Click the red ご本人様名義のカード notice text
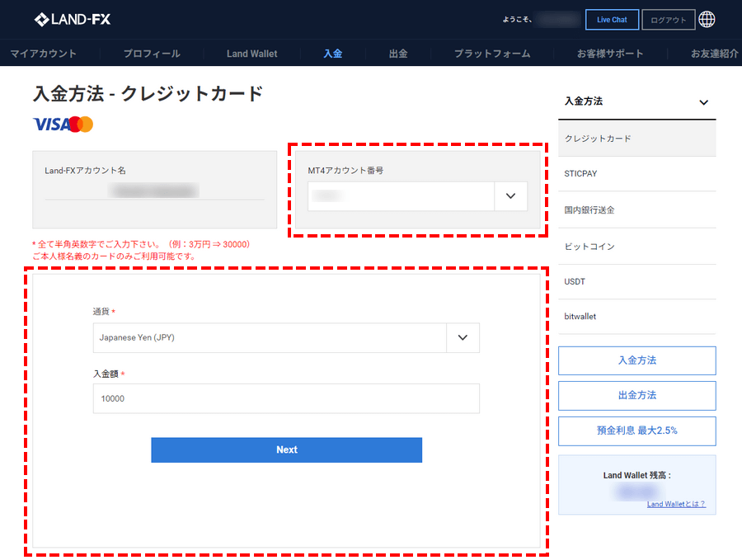This screenshot has width=742, height=560. 114,256
